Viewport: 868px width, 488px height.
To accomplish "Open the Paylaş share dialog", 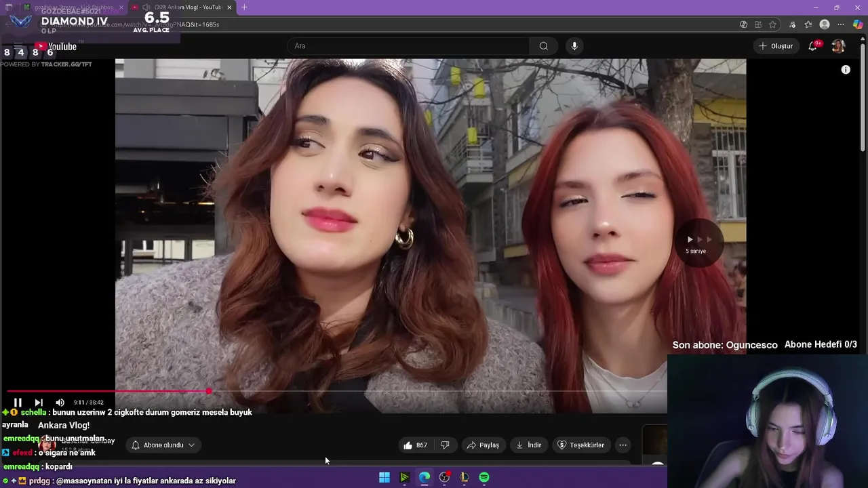I will pos(483,445).
